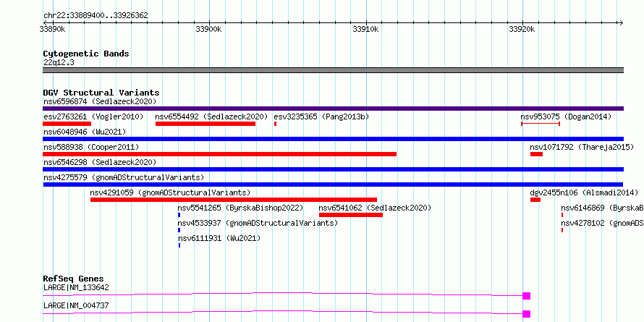This screenshot has height=322, width=644.
Task: Click the small red nsv4278102 marker
Action: point(562,230)
